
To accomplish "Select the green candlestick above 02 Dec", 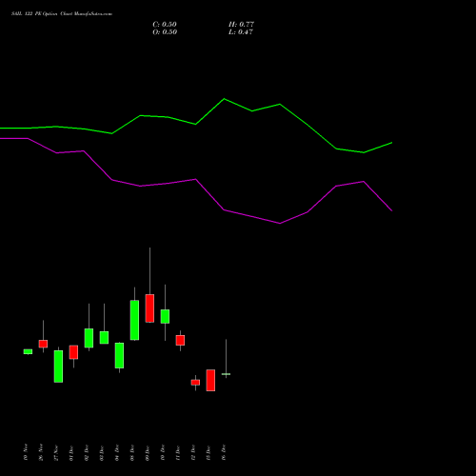I will click(x=89, y=338).
